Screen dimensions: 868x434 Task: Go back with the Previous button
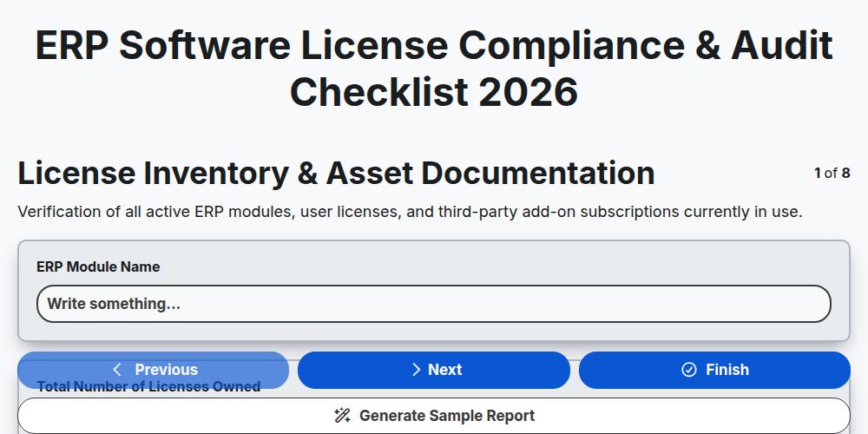click(154, 370)
